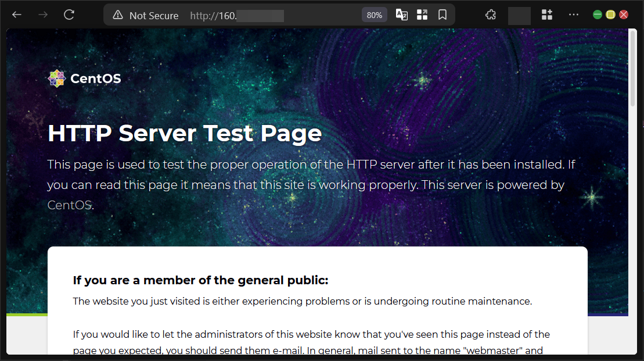Click the browser back arrow
This screenshot has height=361, width=644.
16,15
